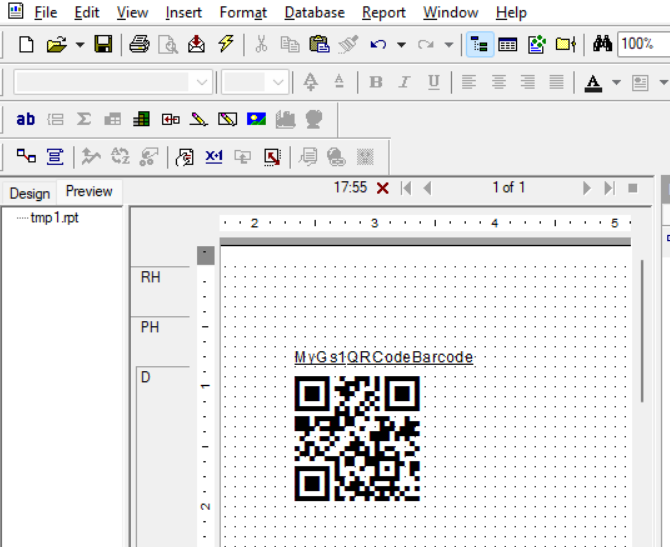Open Select Expert icon
670x547 pixels.
click(x=185, y=157)
